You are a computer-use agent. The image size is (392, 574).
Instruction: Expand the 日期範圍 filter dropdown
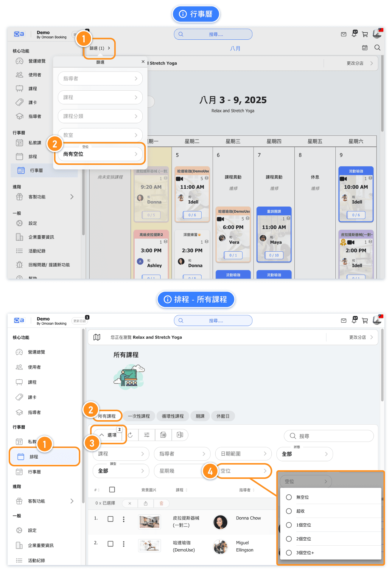(243, 454)
